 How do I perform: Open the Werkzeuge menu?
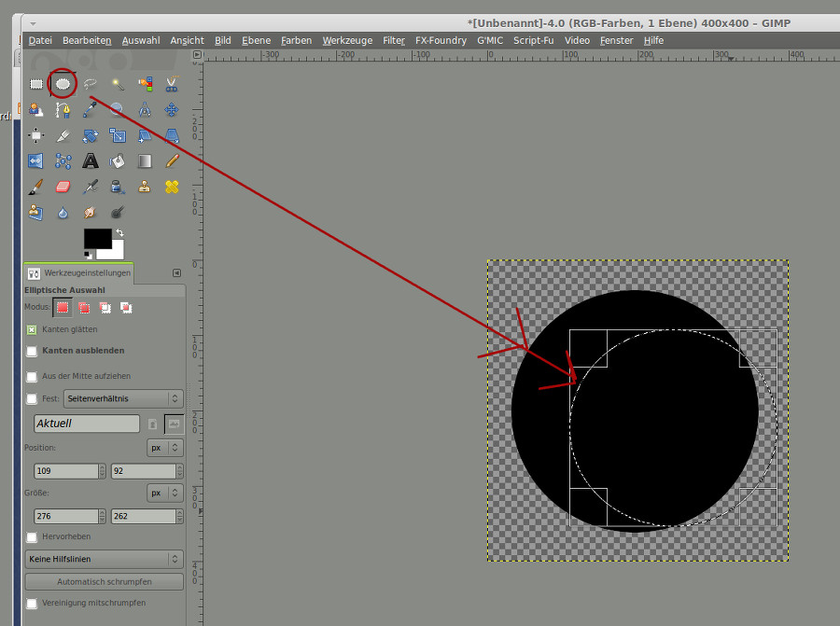pyautogui.click(x=347, y=40)
